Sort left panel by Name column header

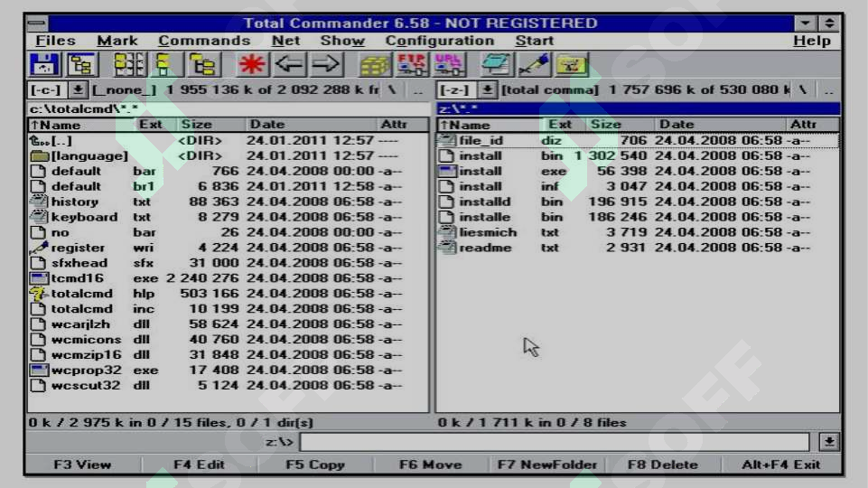[81, 125]
